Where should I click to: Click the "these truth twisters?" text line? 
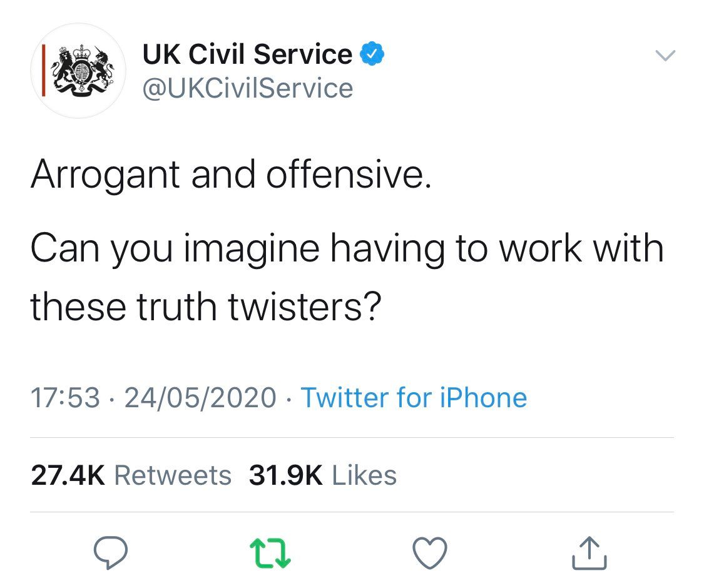[x=206, y=307]
